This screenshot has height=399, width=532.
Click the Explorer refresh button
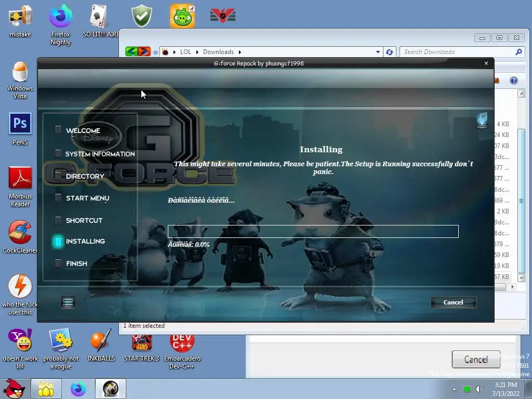point(389,52)
